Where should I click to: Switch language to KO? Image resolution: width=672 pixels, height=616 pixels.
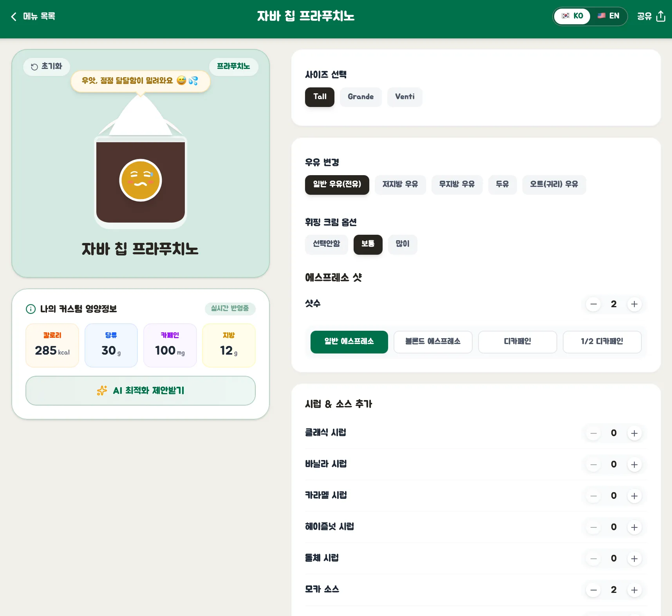pos(572,16)
